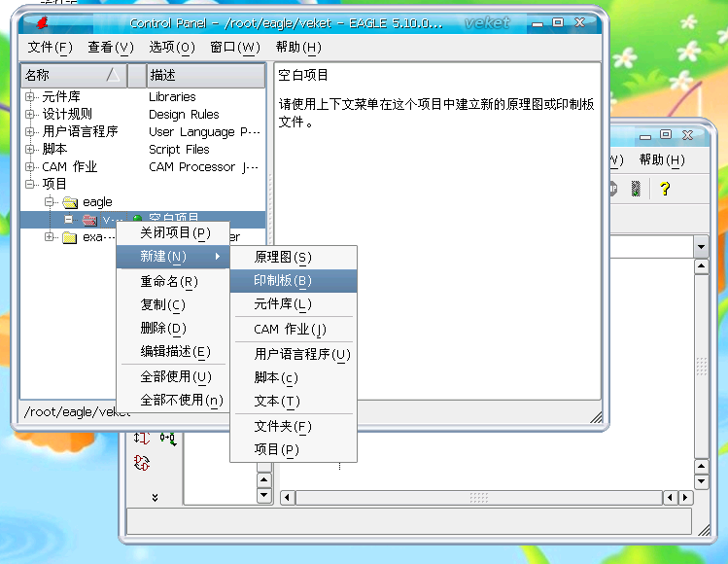728x564 pixels.
Task: Click the small panel scroll up arrow in editor
Action: pos(263,480)
